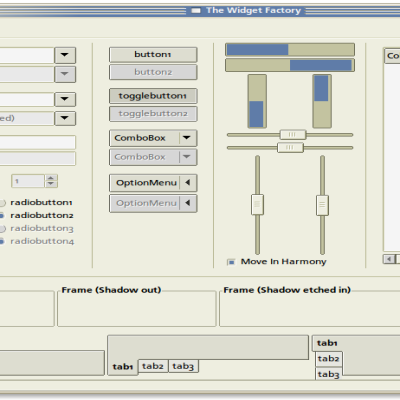Screen dimensions: 400x400
Task: Click the 'Frame (Shadow out)' label
Action: (x=111, y=290)
